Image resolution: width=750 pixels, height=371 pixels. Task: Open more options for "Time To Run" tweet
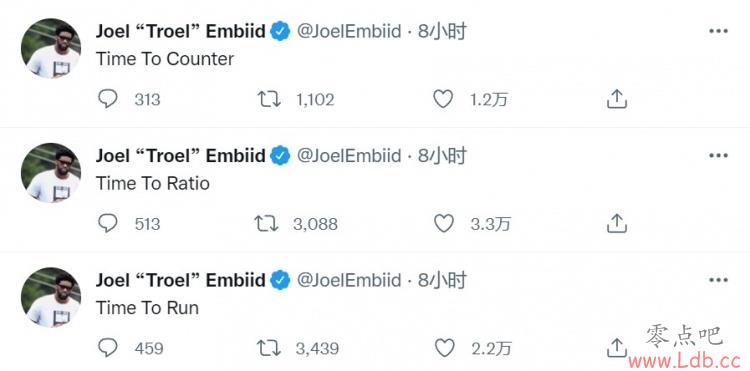[718, 280]
